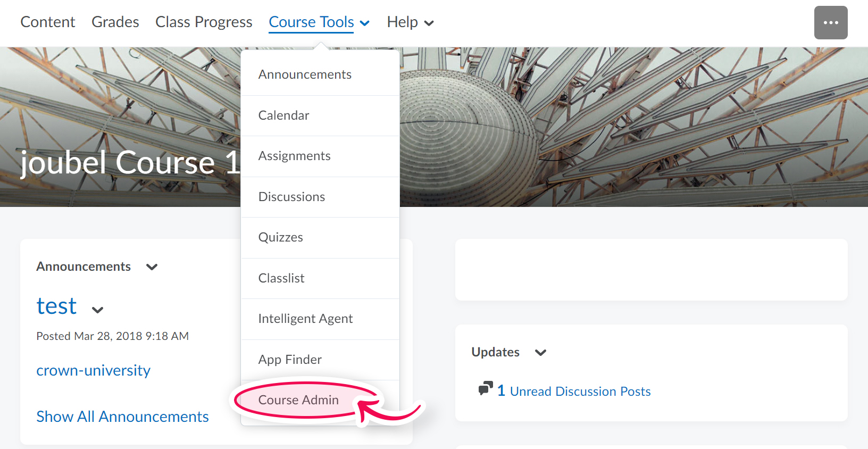
Task: Open Quizzes from the dropdown menu
Action: [x=280, y=237]
